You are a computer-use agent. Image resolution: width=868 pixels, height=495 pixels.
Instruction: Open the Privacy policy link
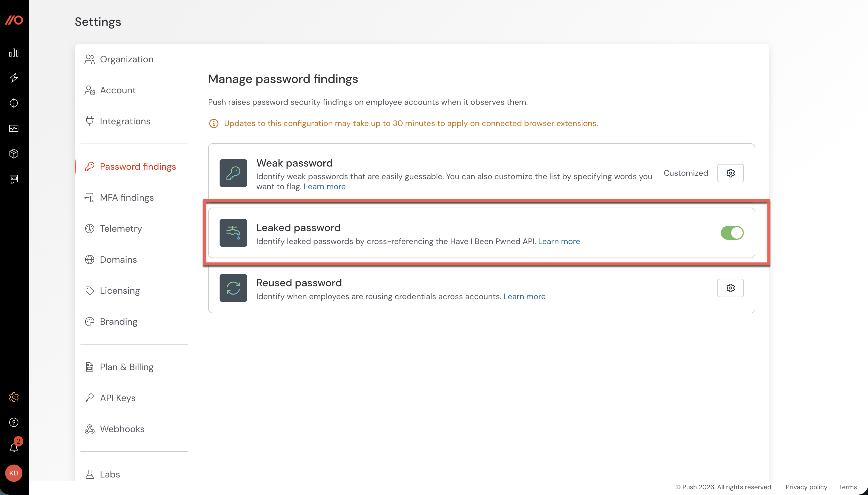807,487
